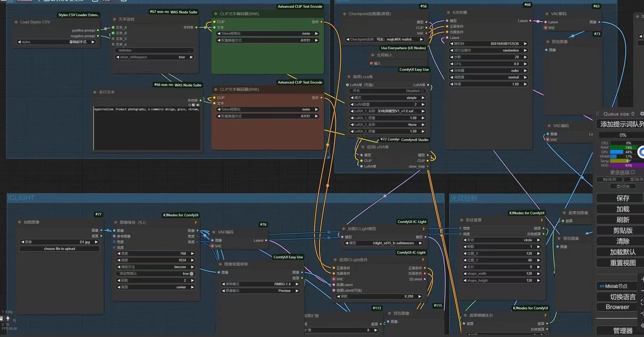Click drag handle left of Queue size
The width and height of the screenshot is (644, 337).
597,114
